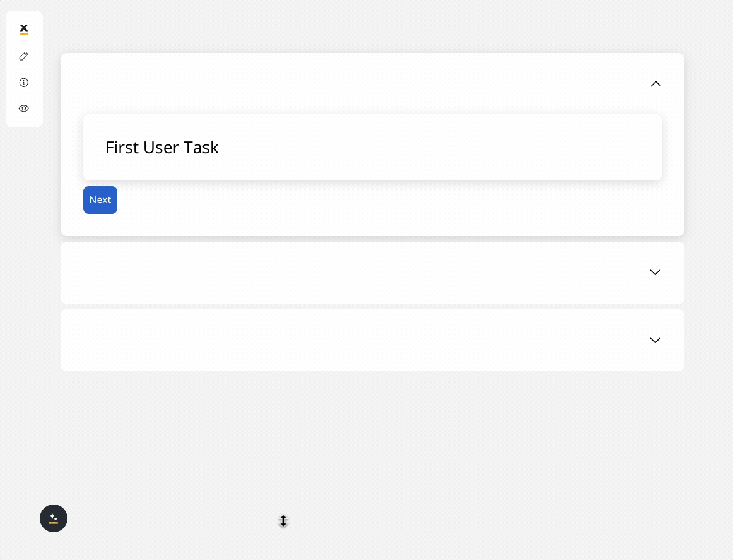The height and width of the screenshot is (560, 733).
Task: Toggle the eye preview icon
Action: tap(24, 108)
